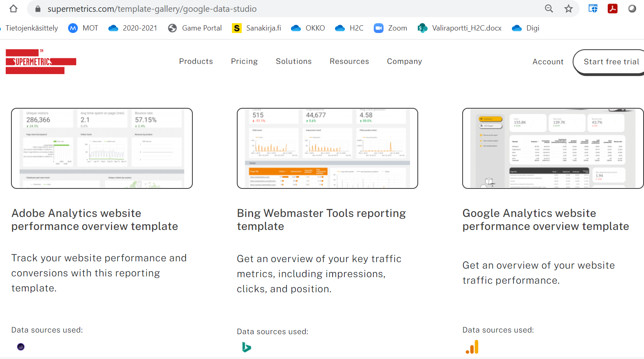Click the Bing Webmaster Tools reporting template title
This screenshot has width=644, height=359.
click(x=321, y=220)
